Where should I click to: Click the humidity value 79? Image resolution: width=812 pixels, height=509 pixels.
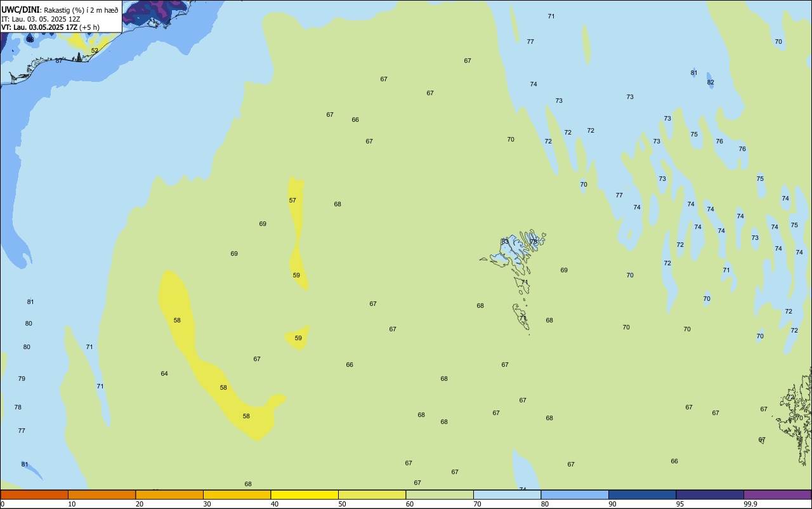(22, 378)
